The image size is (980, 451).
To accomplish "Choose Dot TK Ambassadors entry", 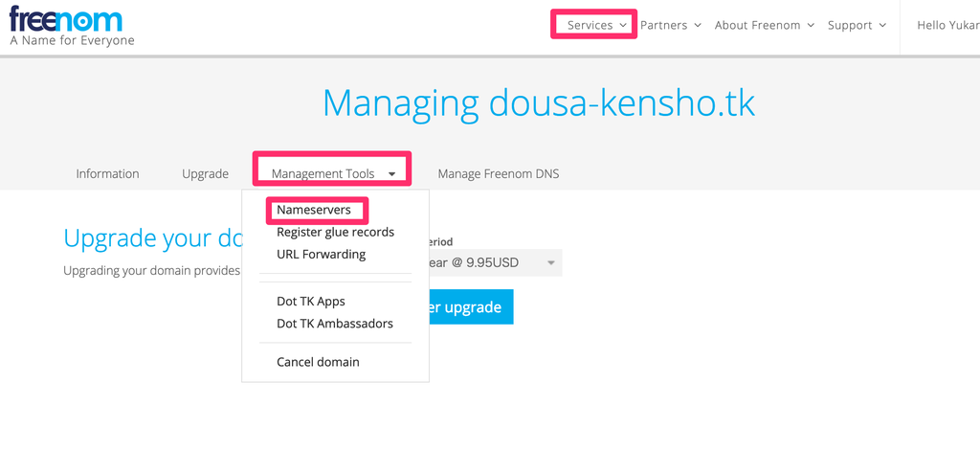I will tap(335, 324).
